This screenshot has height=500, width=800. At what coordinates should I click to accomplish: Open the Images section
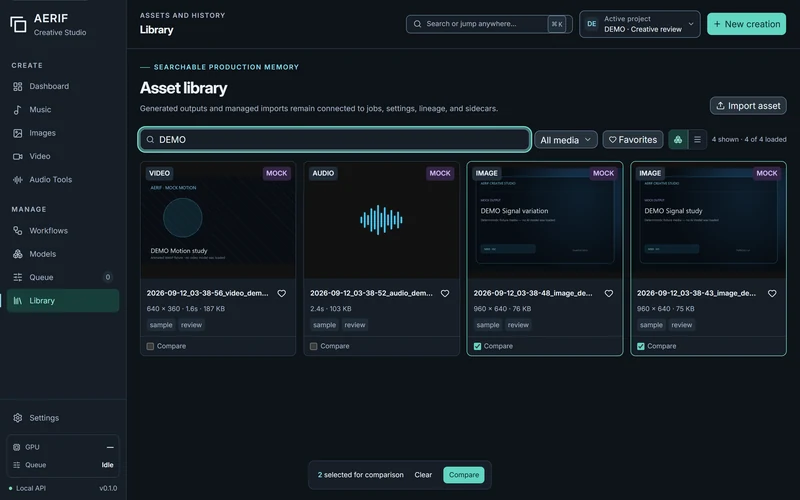tap(63, 133)
